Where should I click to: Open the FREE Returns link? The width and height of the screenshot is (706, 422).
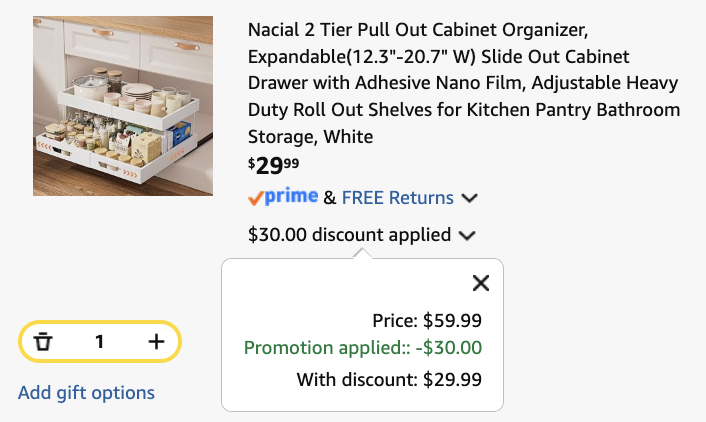pos(398,198)
